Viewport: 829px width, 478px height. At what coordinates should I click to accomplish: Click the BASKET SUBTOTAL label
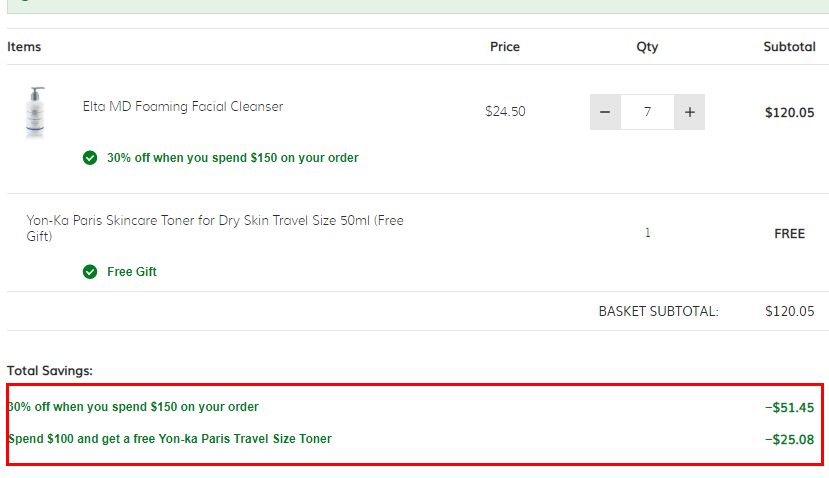659,311
